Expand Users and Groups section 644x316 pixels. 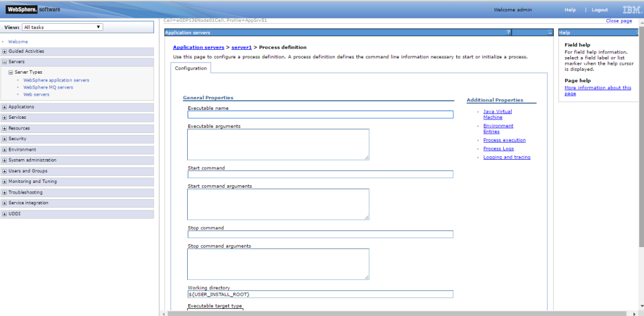(x=5, y=171)
